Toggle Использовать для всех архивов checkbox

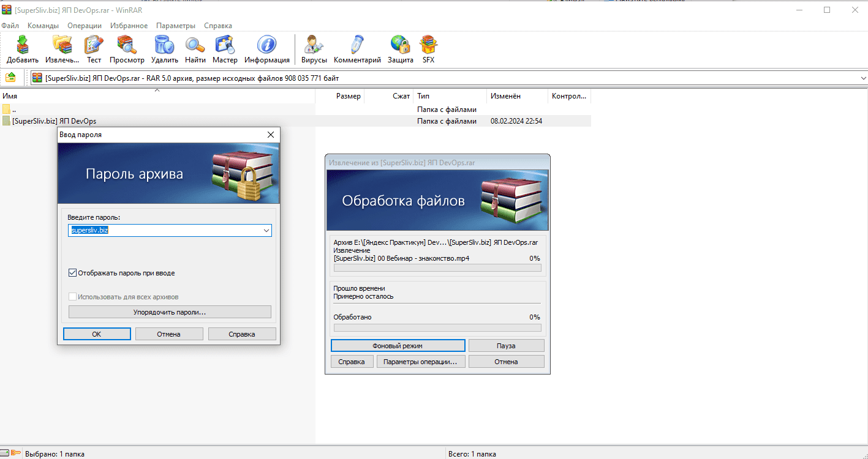pyautogui.click(x=73, y=297)
